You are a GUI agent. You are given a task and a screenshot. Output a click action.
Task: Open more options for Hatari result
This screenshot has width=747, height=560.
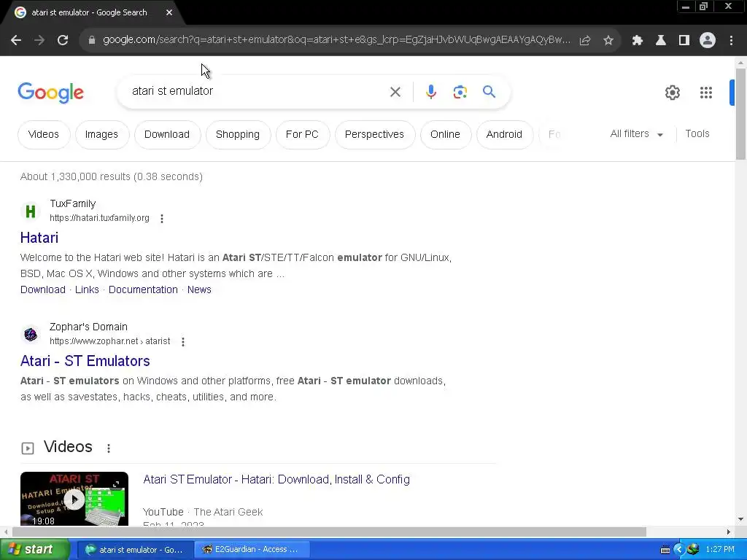[162, 219]
